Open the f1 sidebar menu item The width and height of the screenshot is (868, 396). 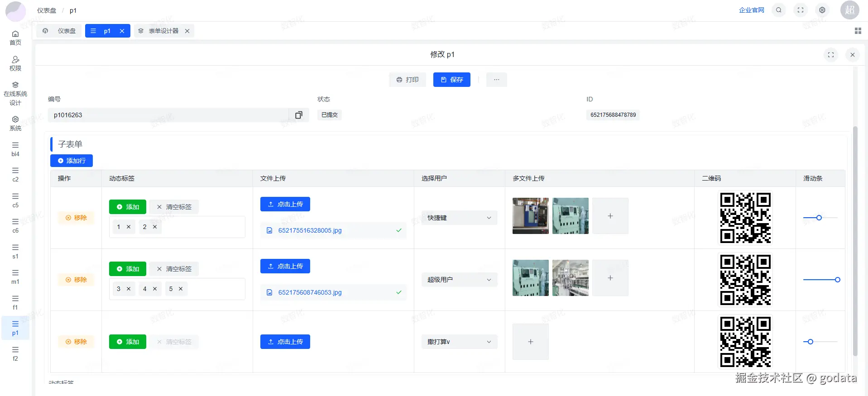(x=15, y=303)
